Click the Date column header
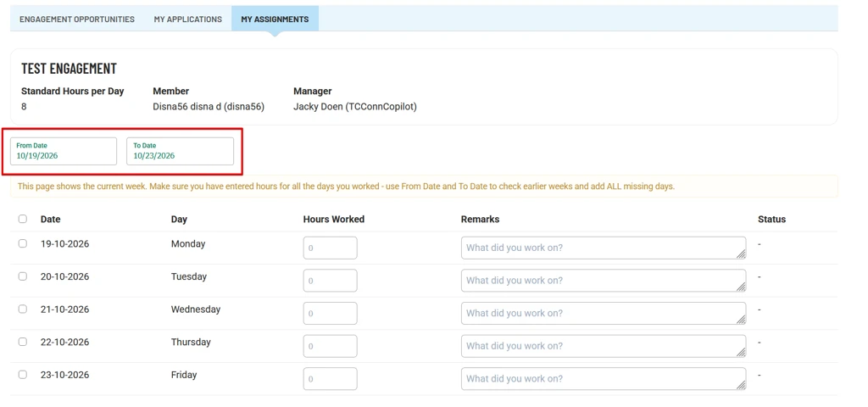 pos(50,219)
